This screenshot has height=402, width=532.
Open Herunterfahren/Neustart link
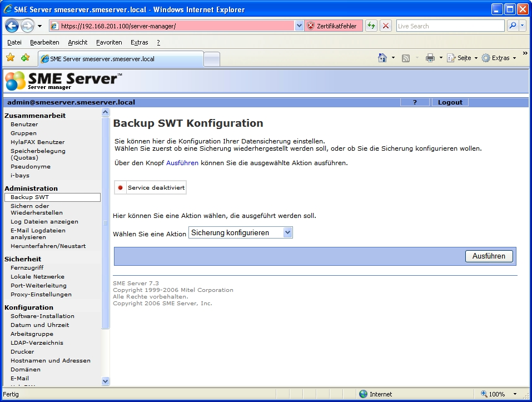[48, 246]
